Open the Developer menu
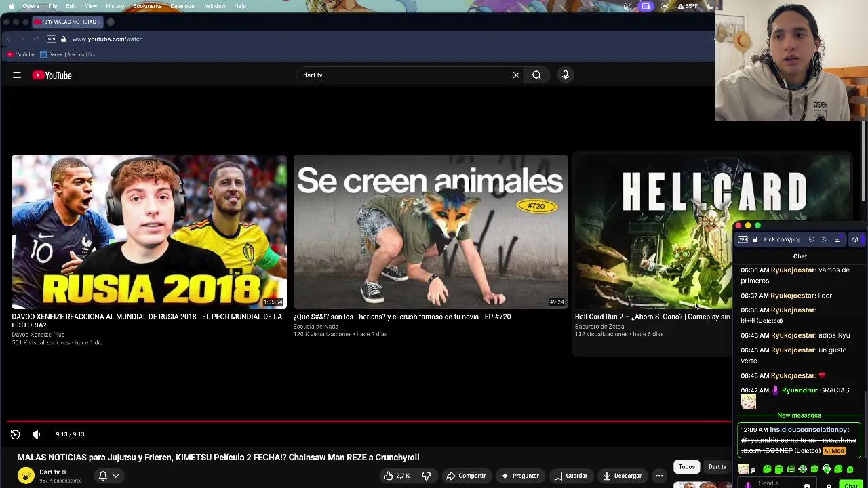Screen dimensions: 868x488 (x=183, y=6)
